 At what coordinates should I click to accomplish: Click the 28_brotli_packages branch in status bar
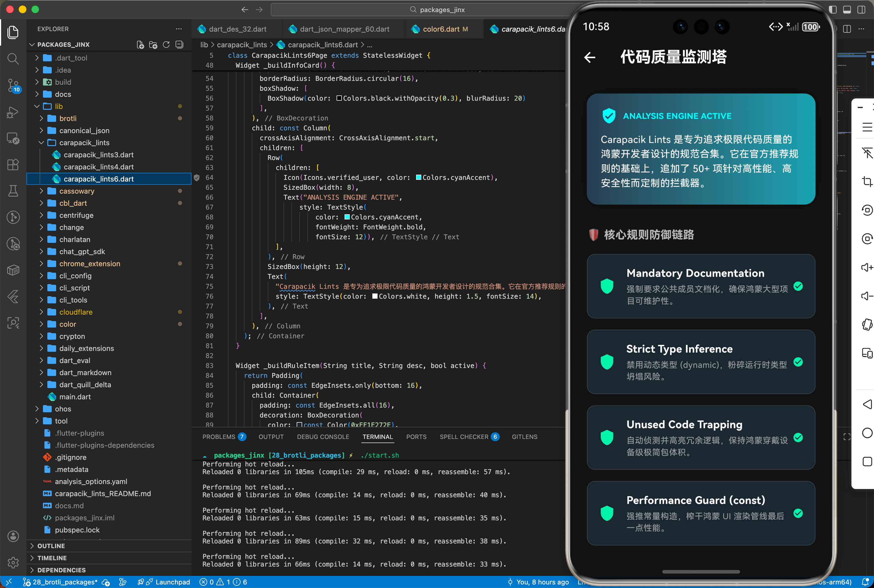click(x=64, y=582)
